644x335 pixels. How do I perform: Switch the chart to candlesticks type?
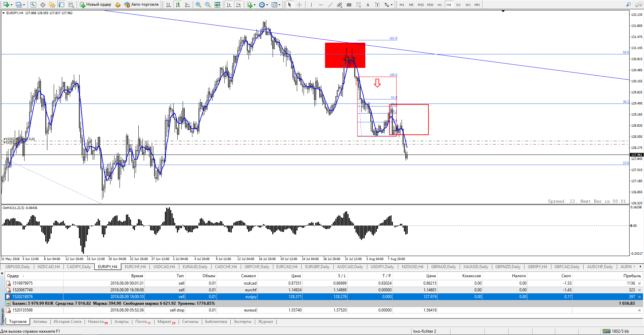(178, 5)
